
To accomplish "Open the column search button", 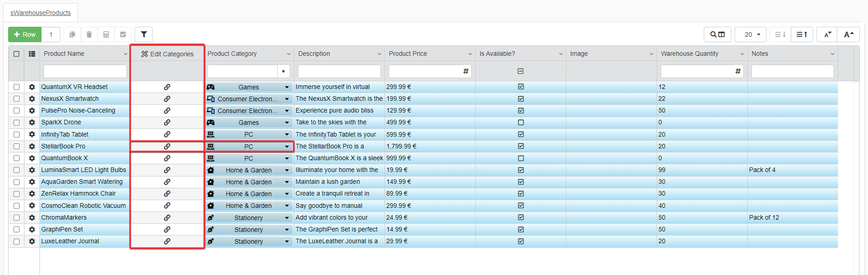I will point(717,34).
